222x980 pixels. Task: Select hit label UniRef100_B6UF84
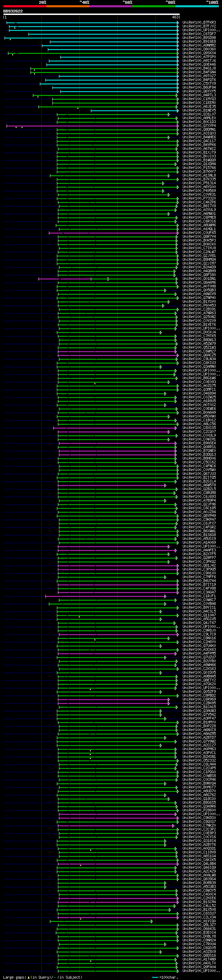[x=199, y=87]
